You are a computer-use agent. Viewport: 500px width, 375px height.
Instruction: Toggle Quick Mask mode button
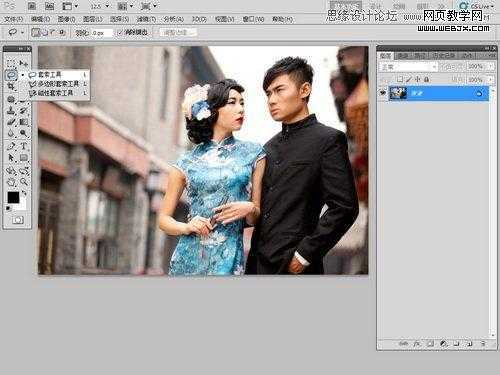[x=18, y=220]
